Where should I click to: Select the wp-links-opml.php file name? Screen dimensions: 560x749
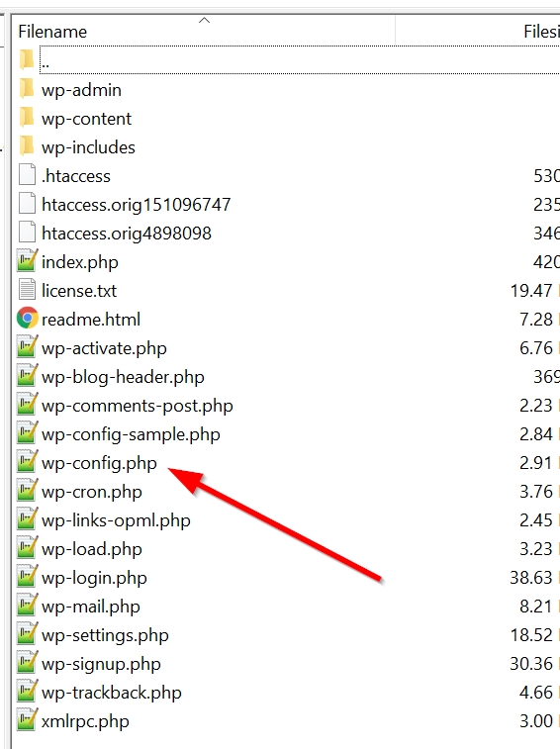[116, 519]
